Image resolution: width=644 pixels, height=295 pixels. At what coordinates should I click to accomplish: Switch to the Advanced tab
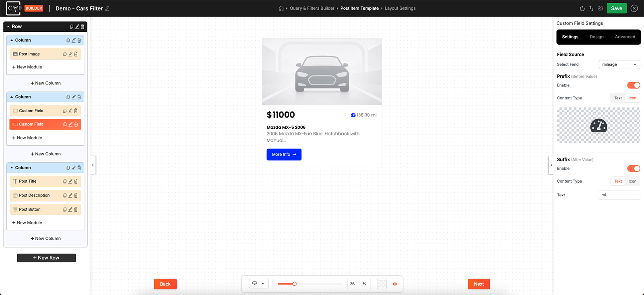[625, 37]
